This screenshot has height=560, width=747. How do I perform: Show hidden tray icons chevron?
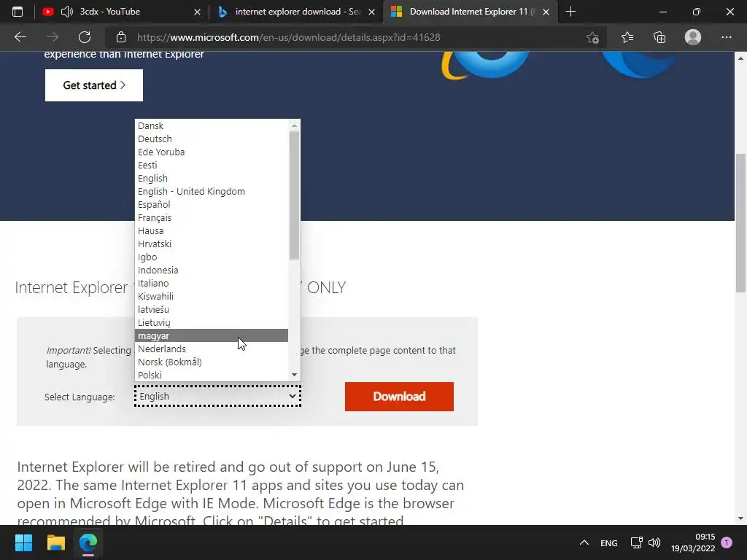(584, 542)
